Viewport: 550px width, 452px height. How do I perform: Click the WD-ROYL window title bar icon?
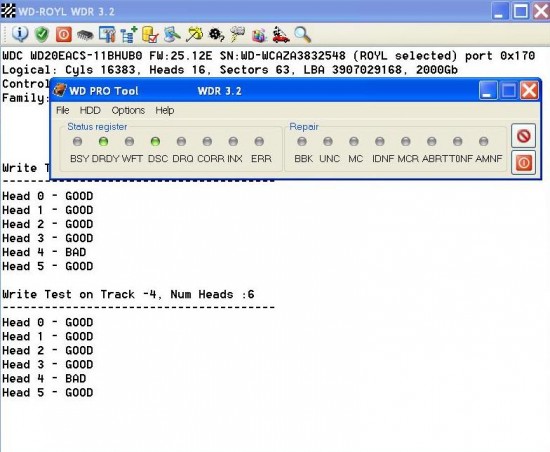(8, 11)
